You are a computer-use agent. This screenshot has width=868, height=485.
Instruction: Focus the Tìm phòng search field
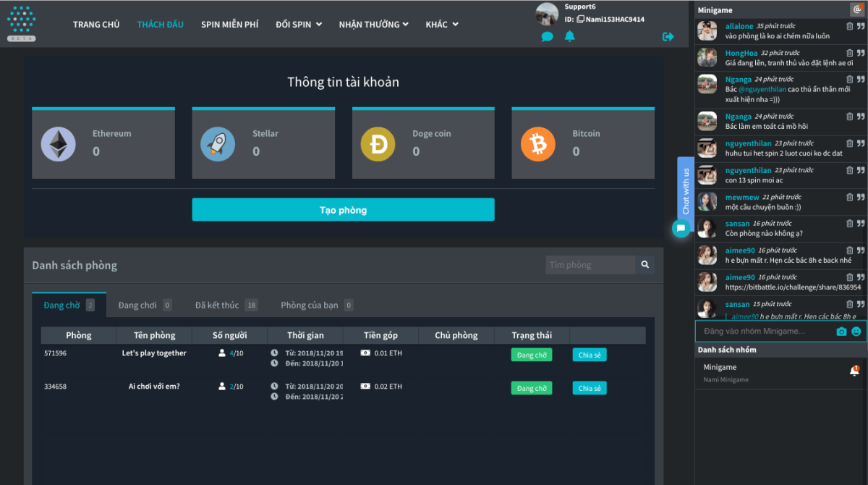click(590, 265)
